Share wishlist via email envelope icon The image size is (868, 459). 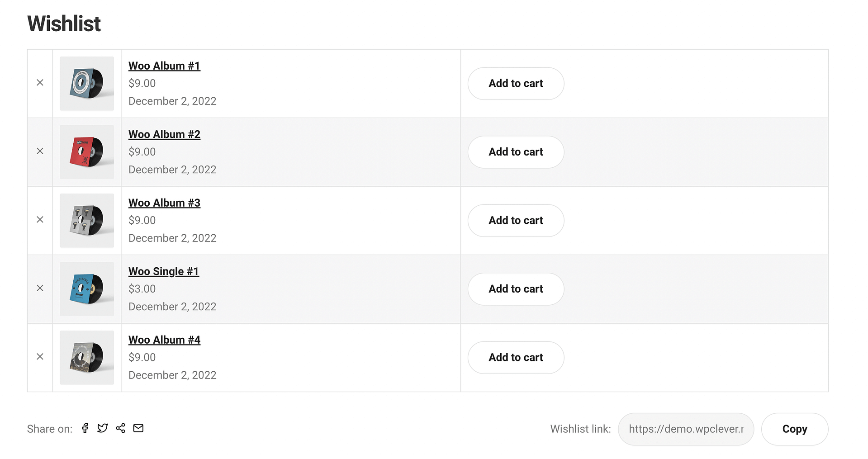click(x=138, y=428)
